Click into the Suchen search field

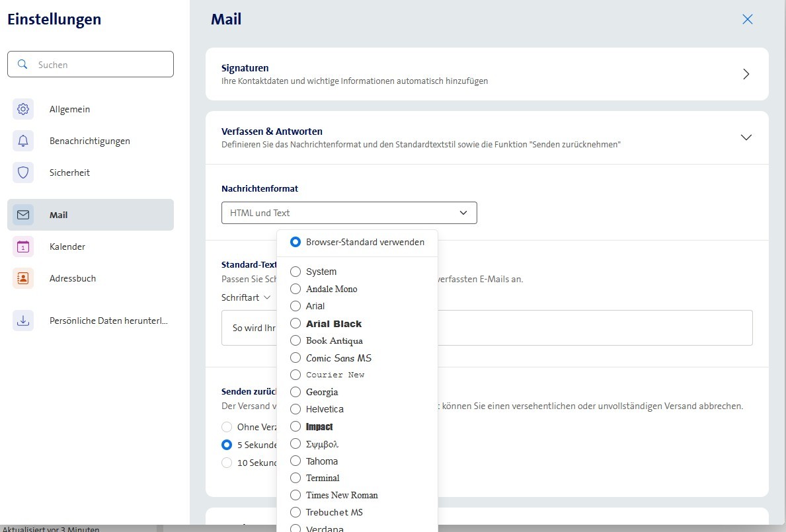[x=99, y=65]
